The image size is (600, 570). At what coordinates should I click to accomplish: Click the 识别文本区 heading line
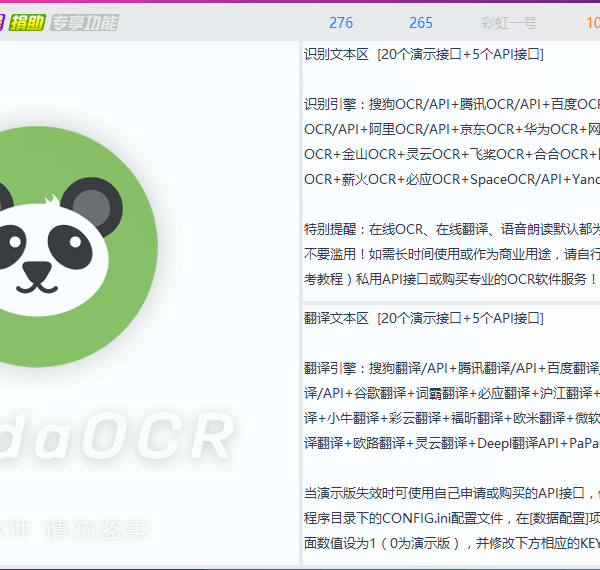tap(424, 54)
